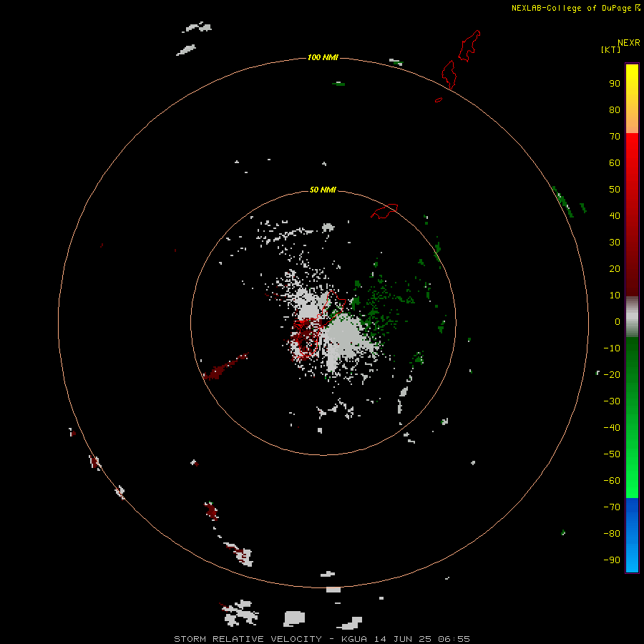Click the blue segment of the color bar
Screen dimensions: 644x644
coord(632,535)
